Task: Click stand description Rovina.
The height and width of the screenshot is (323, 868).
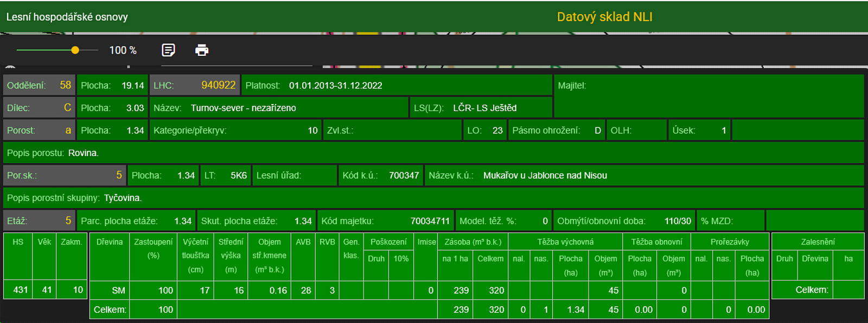Action: pyautogui.click(x=83, y=153)
